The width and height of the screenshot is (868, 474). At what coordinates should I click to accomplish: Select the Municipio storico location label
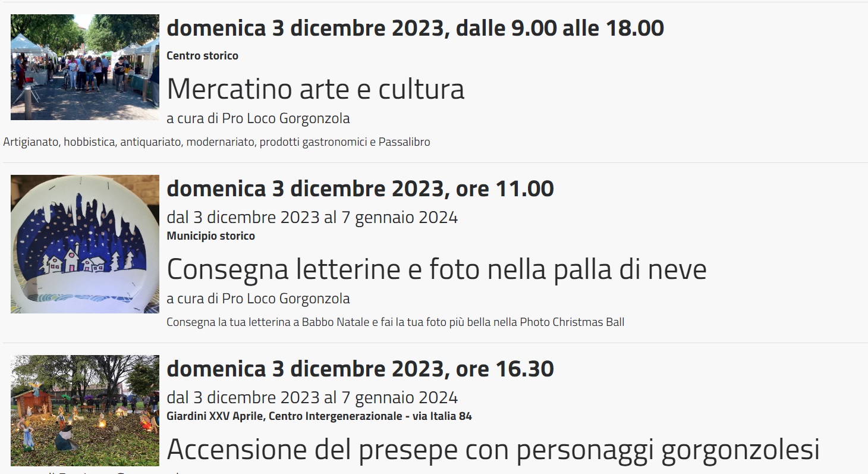pos(210,236)
